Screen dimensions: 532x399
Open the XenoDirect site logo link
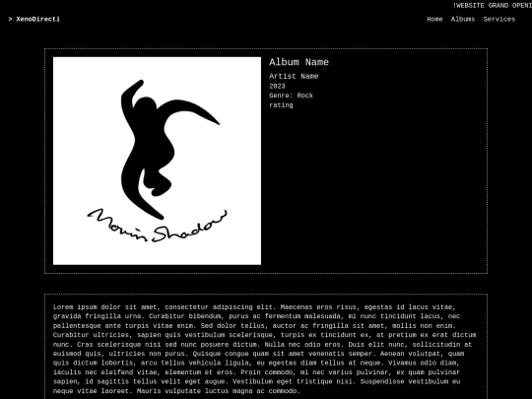click(33, 20)
